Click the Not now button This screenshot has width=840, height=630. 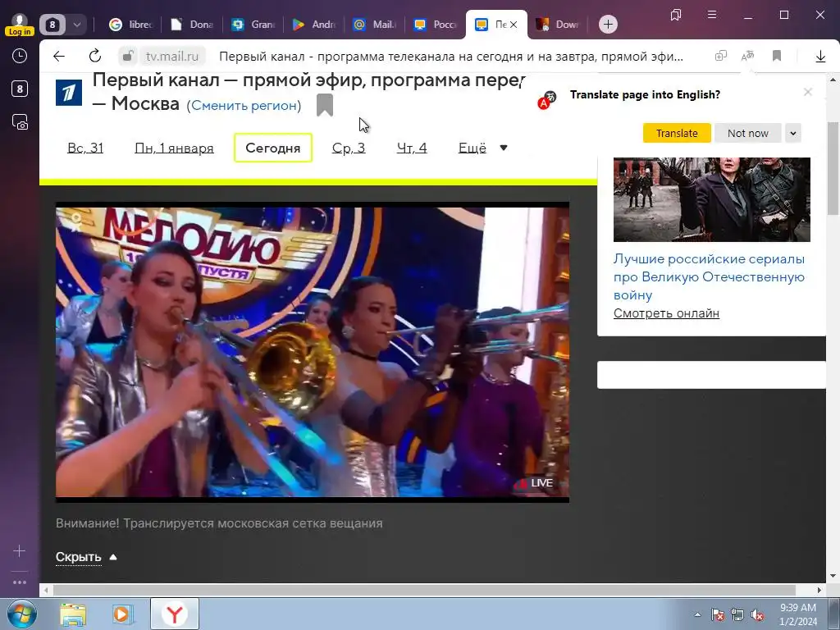[x=748, y=133]
